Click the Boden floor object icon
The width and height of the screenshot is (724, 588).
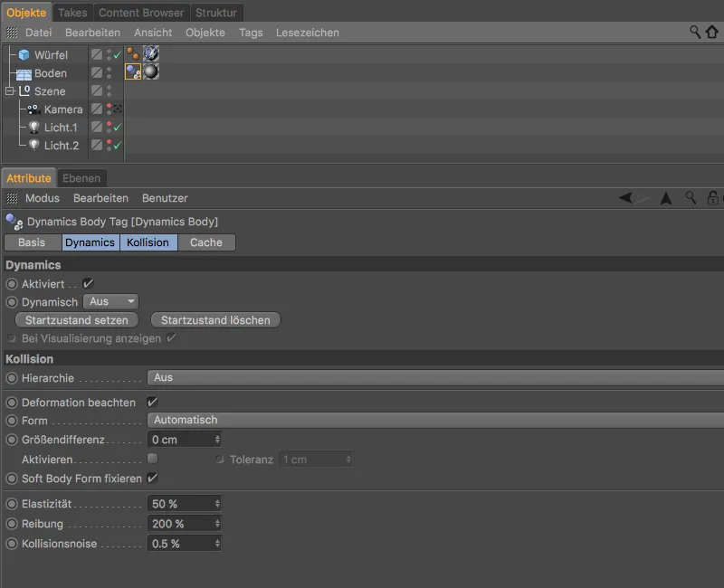[24, 73]
